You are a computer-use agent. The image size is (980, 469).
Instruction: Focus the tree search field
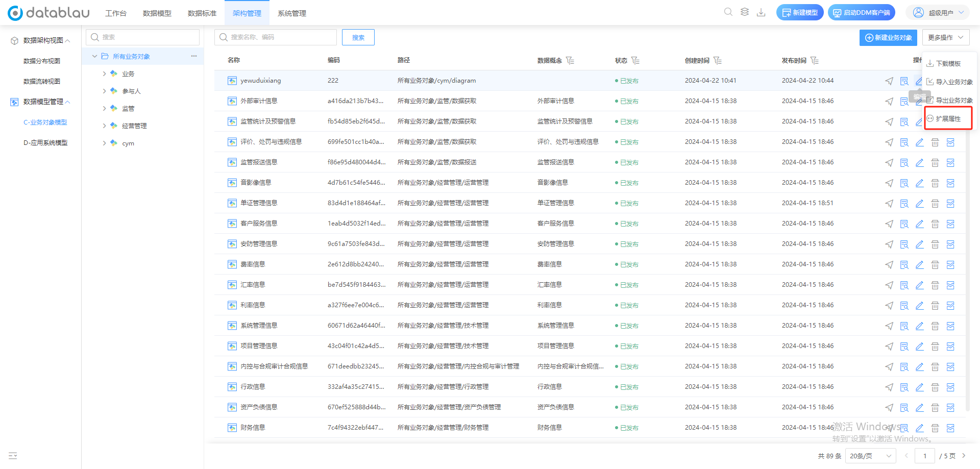[x=143, y=37]
